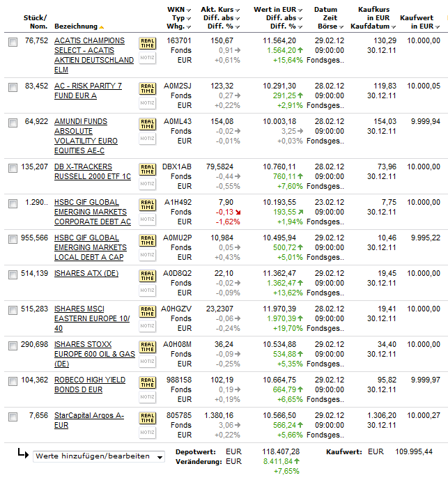
Task: Open ACATIS CHAMPIONS SELECT fund link
Action: [94, 55]
